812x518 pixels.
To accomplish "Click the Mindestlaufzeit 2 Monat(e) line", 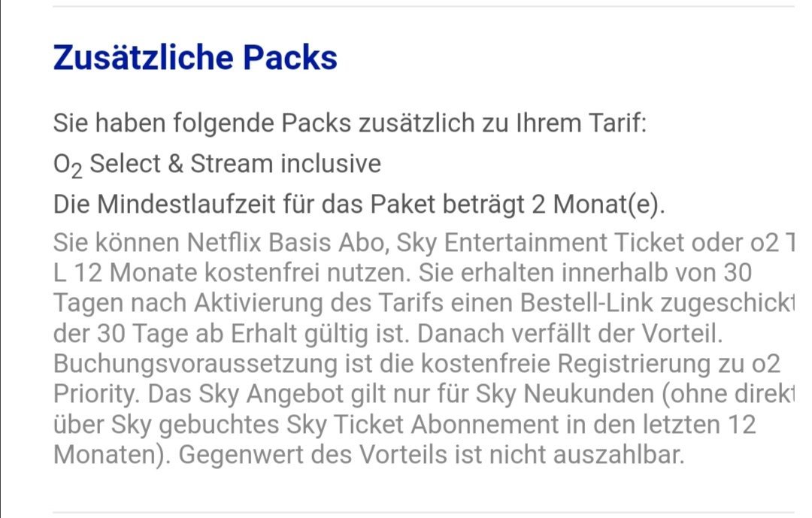I will [359, 204].
